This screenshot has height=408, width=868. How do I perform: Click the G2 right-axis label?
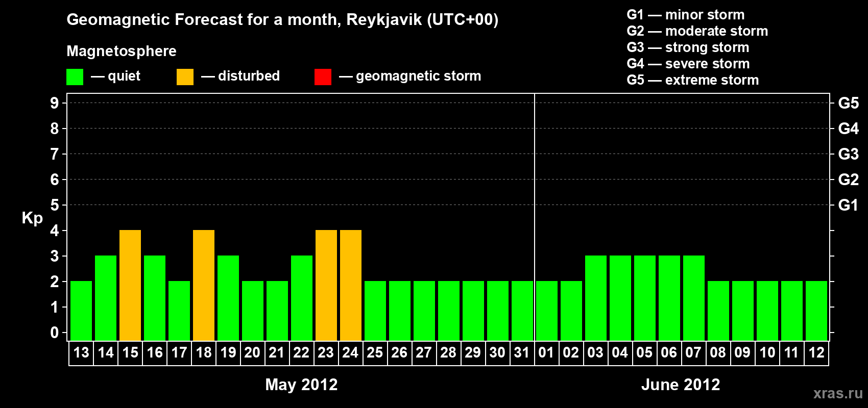(x=849, y=180)
